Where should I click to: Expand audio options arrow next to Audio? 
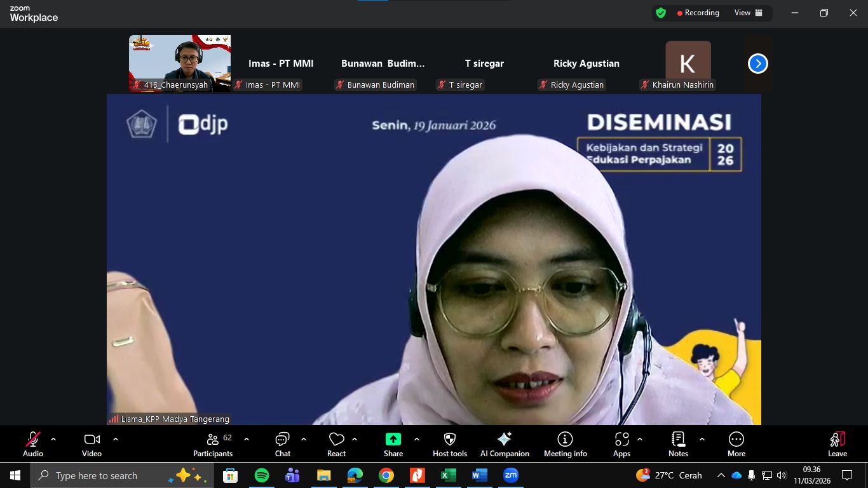(x=53, y=439)
